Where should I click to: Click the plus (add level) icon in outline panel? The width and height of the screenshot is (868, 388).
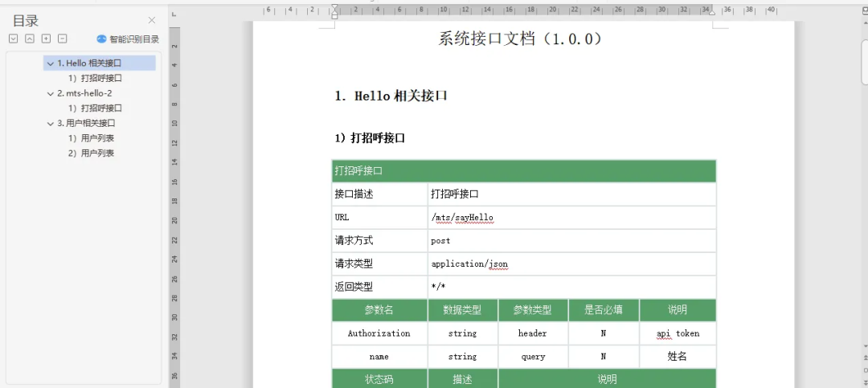click(x=47, y=39)
